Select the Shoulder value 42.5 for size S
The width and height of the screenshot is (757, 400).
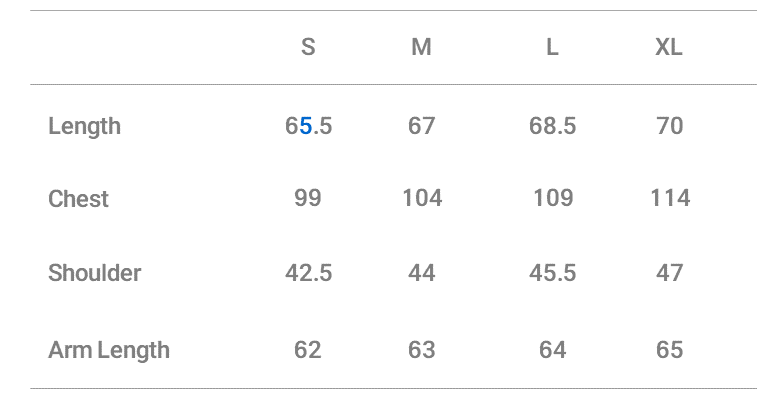[308, 273]
